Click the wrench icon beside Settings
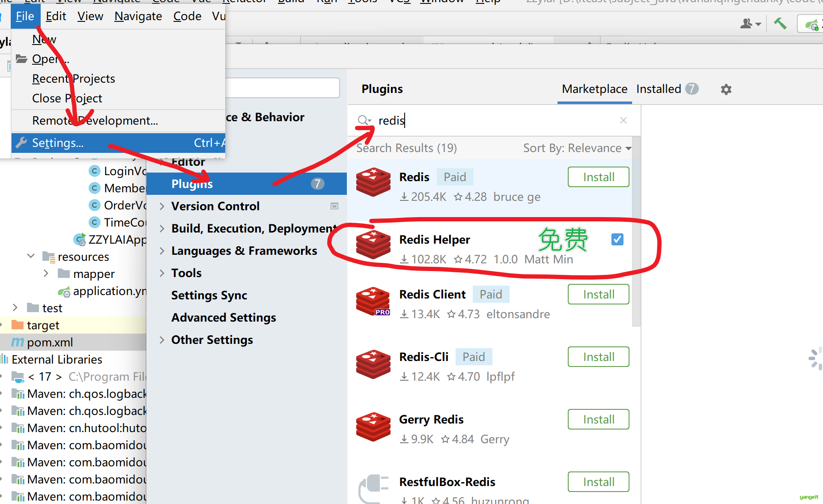823x504 pixels. 21,143
